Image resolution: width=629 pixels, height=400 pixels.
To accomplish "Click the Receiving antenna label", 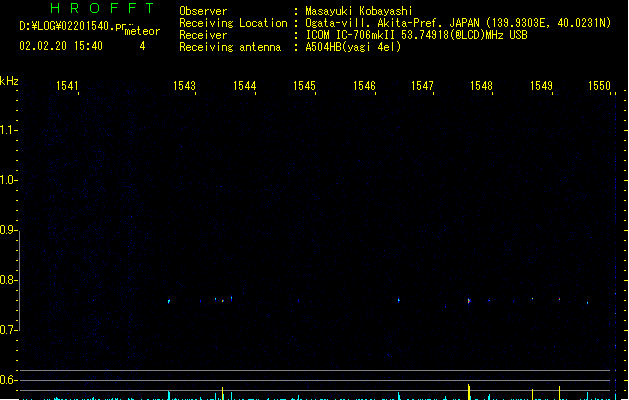I will pos(230,47).
